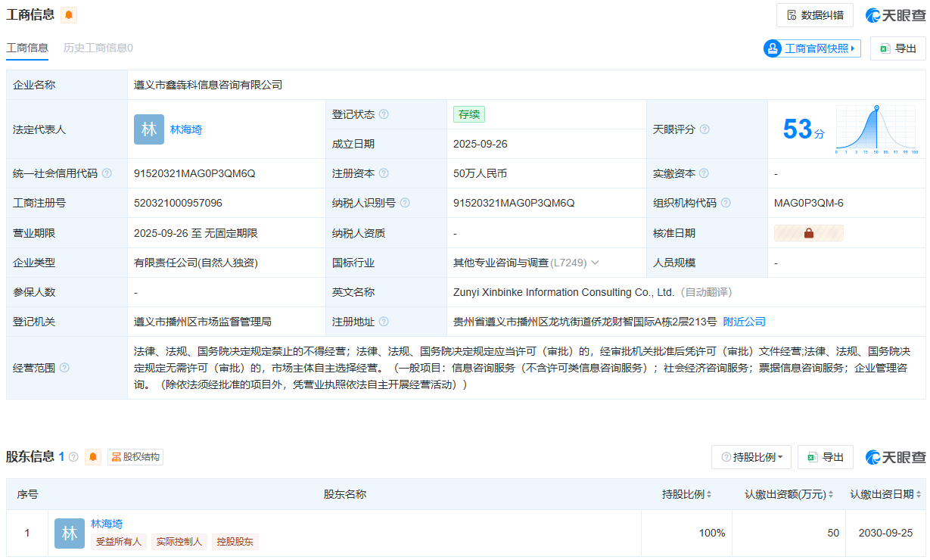The width and height of the screenshot is (930, 560).
Task: Open 附近公司 link after registered address
Action: click(744, 322)
